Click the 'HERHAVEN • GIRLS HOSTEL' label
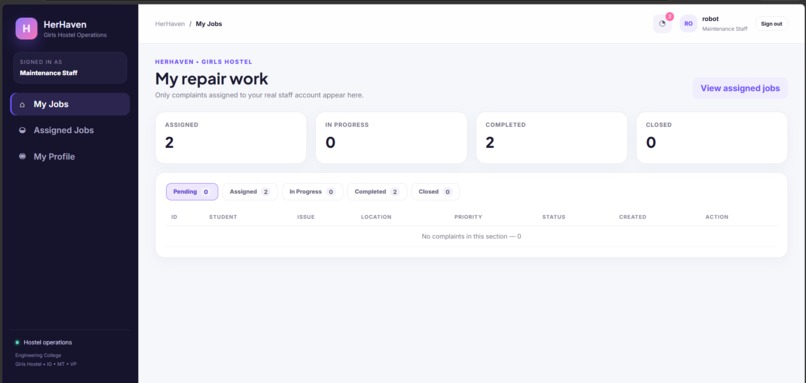The width and height of the screenshot is (806, 383). [x=204, y=62]
